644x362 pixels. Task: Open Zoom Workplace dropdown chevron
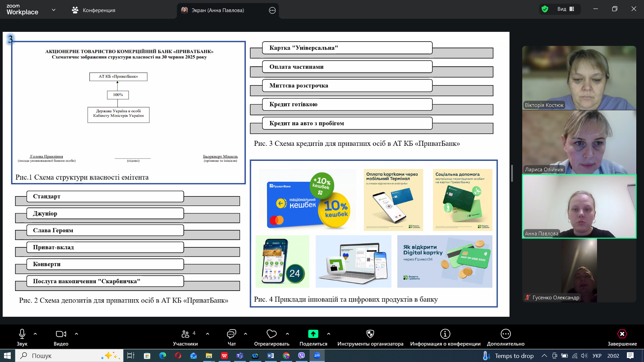pos(54,10)
